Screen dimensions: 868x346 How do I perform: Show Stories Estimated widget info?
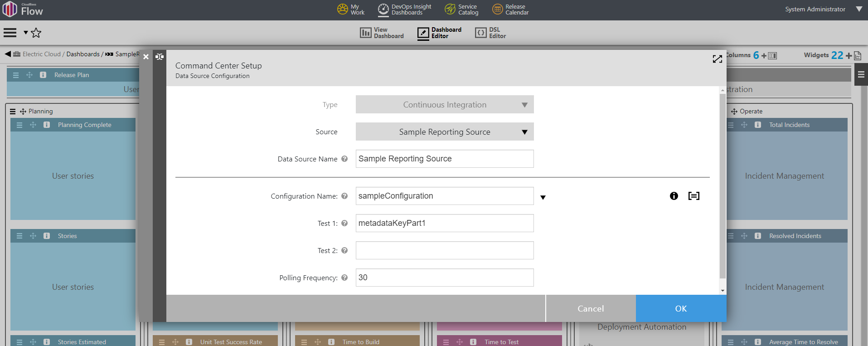click(x=47, y=342)
